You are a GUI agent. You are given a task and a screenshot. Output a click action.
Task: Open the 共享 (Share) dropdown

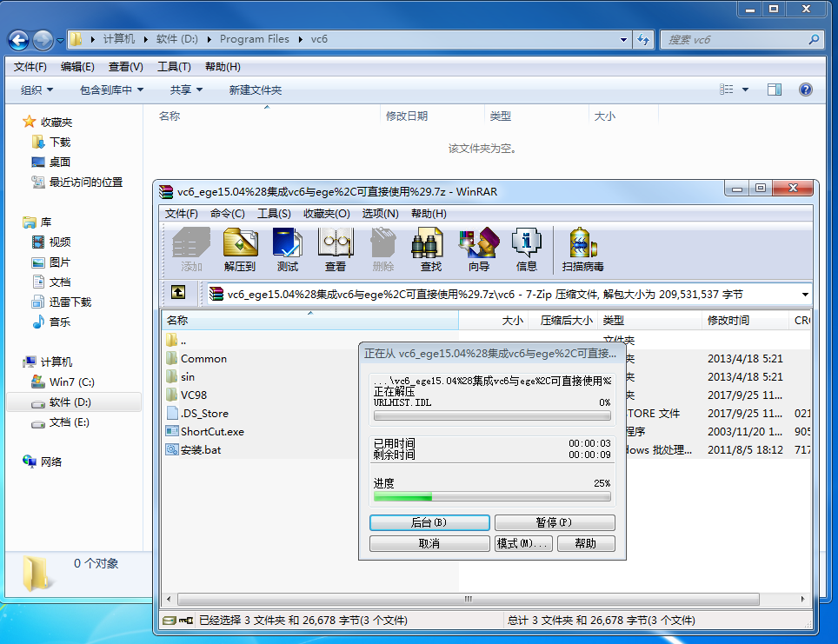coord(186,90)
